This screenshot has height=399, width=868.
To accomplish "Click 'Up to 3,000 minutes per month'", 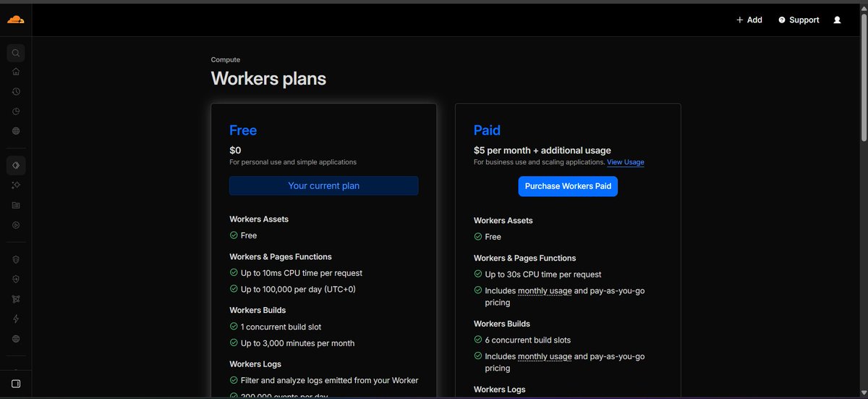I will [x=297, y=343].
